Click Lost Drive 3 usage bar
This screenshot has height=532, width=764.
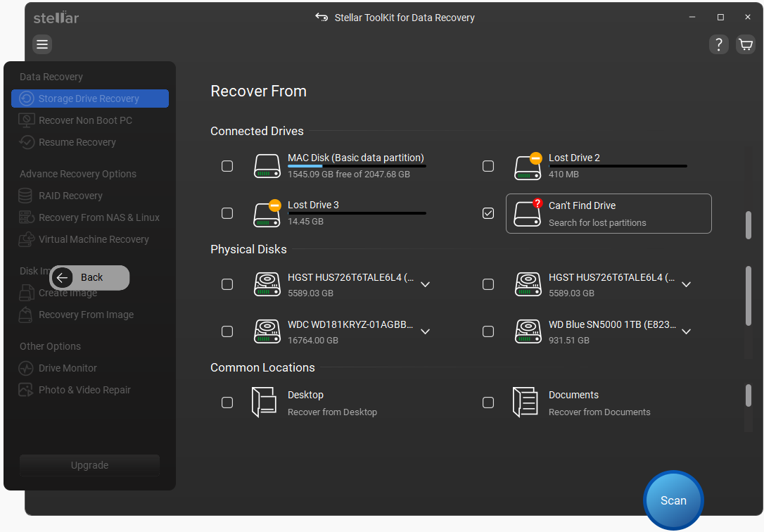coord(357,213)
